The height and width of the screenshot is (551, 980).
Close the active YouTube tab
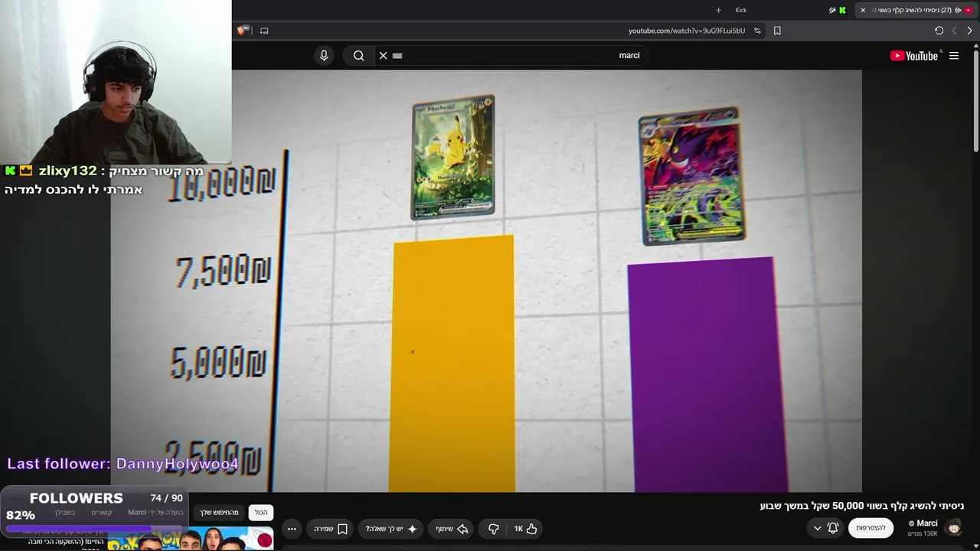(x=863, y=10)
